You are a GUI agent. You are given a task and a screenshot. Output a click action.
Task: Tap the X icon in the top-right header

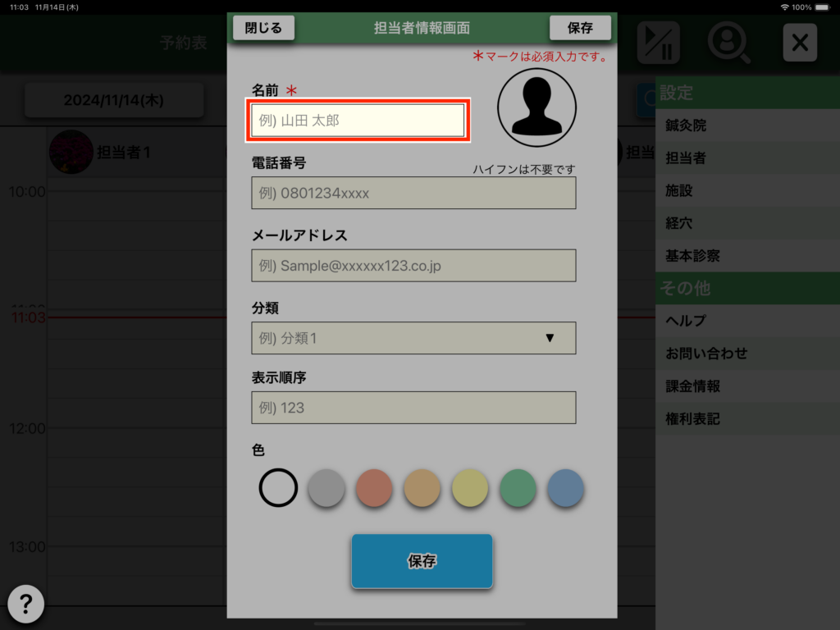tap(799, 43)
